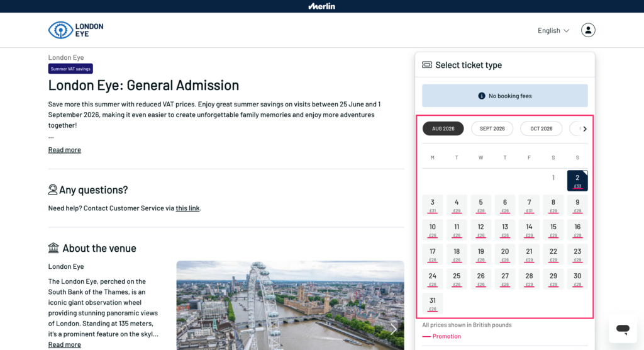
Task: Click the Merlin logo in top bar
Action: pos(321,6)
